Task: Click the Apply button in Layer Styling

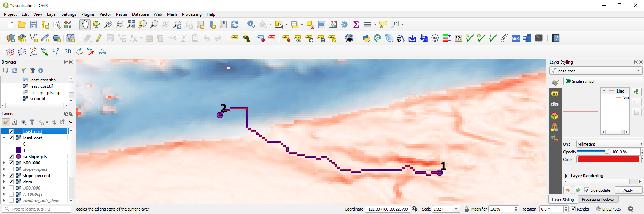Action: 628,190
